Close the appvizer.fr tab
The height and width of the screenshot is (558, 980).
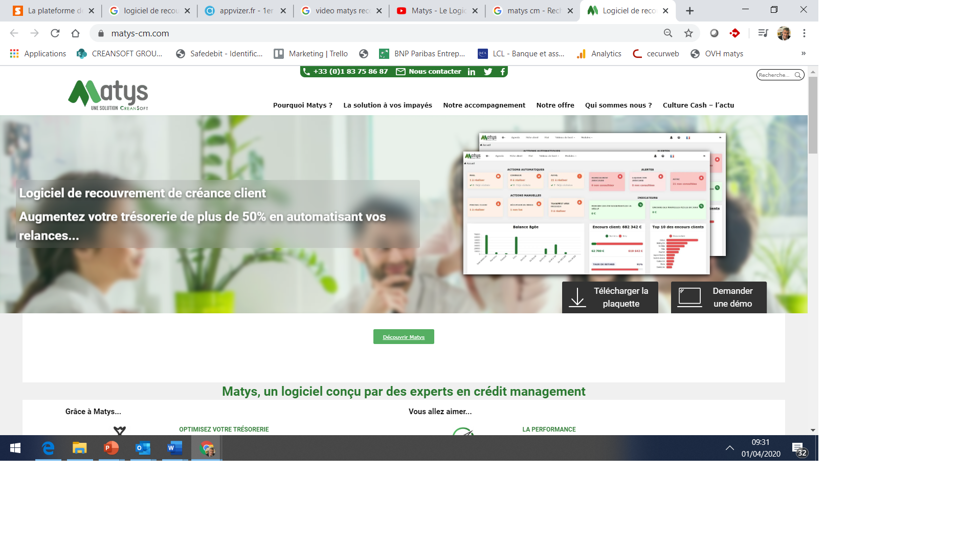[x=283, y=11]
